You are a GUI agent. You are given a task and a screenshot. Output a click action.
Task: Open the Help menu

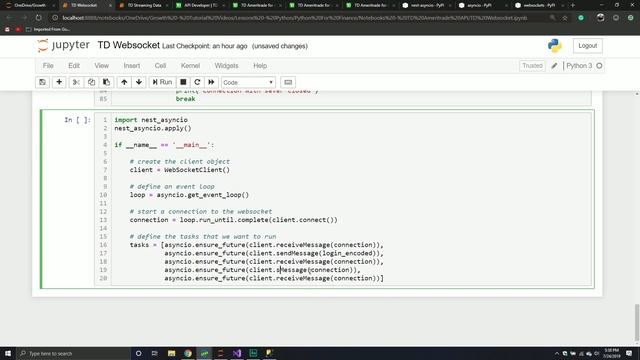(x=260, y=66)
